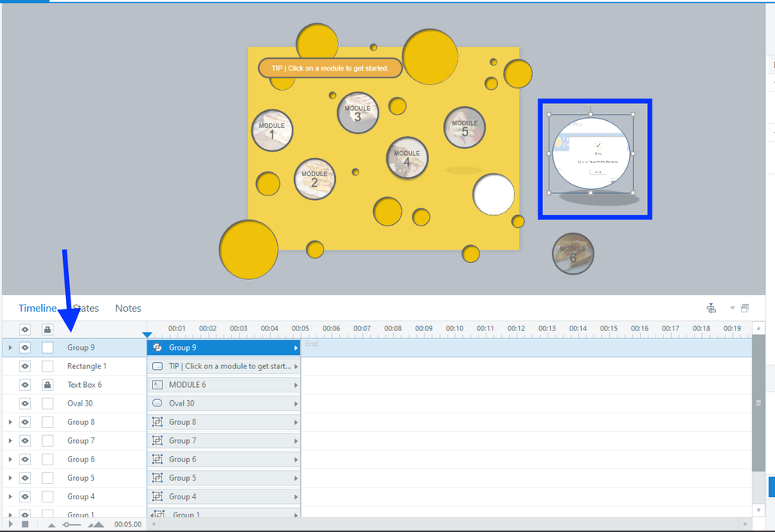
Task: Hide Rectangle 1 using its eye icon
Action: pos(25,366)
